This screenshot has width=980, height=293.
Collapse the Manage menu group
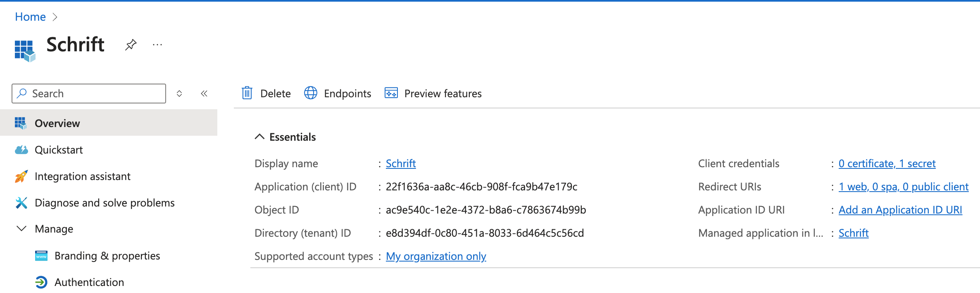tap(21, 229)
